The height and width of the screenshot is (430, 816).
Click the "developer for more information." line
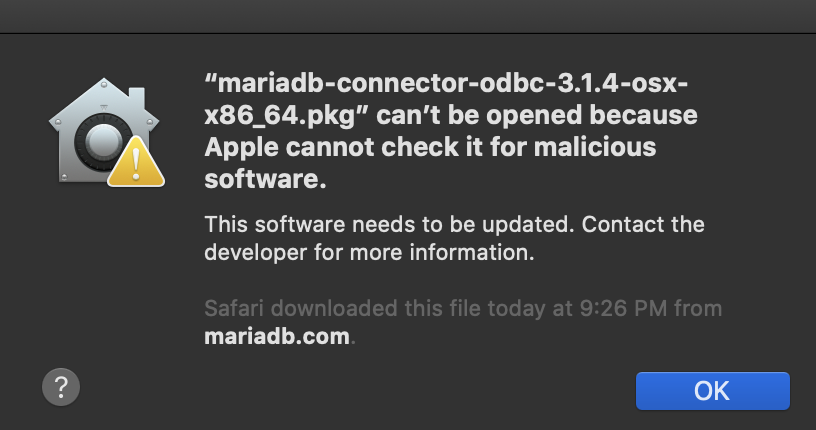tap(370, 253)
